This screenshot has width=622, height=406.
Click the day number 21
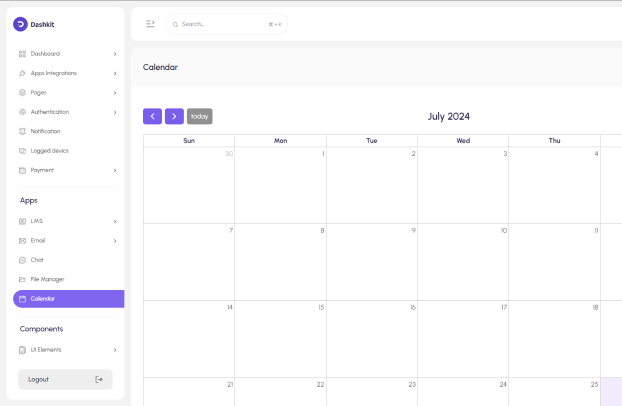[x=230, y=385]
